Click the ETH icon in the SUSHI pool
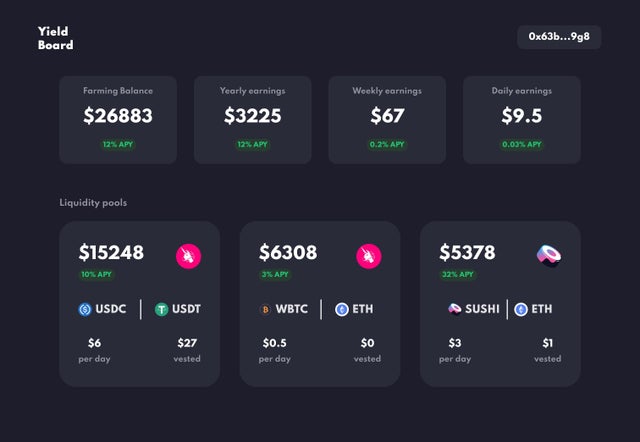The height and width of the screenshot is (442, 640). pyautogui.click(x=521, y=309)
